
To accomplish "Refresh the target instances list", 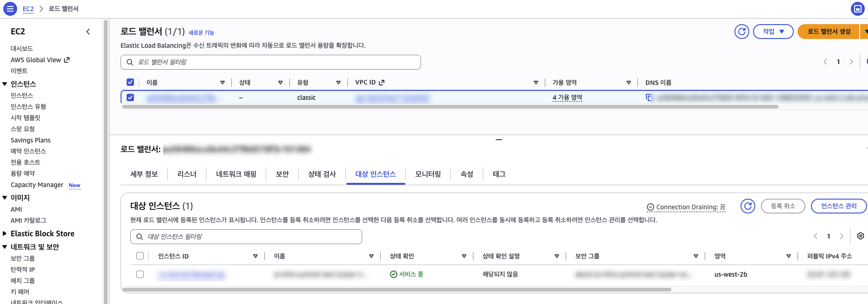I will pyautogui.click(x=748, y=206).
